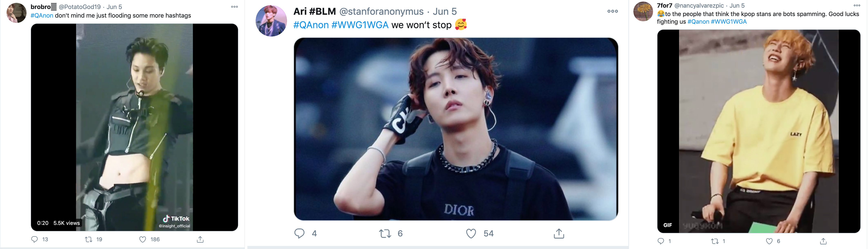The image size is (868, 249).
Task: Retweet the 7for7 tweet
Action: 715,241
